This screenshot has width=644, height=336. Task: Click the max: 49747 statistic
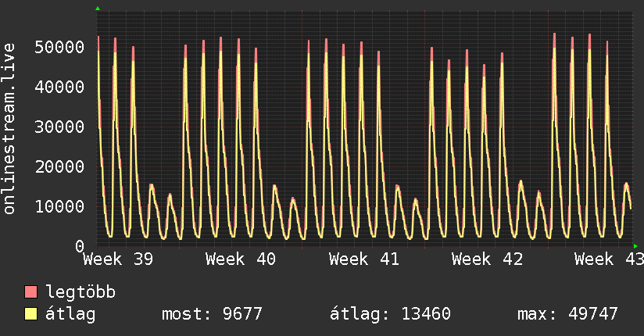[x=567, y=314]
